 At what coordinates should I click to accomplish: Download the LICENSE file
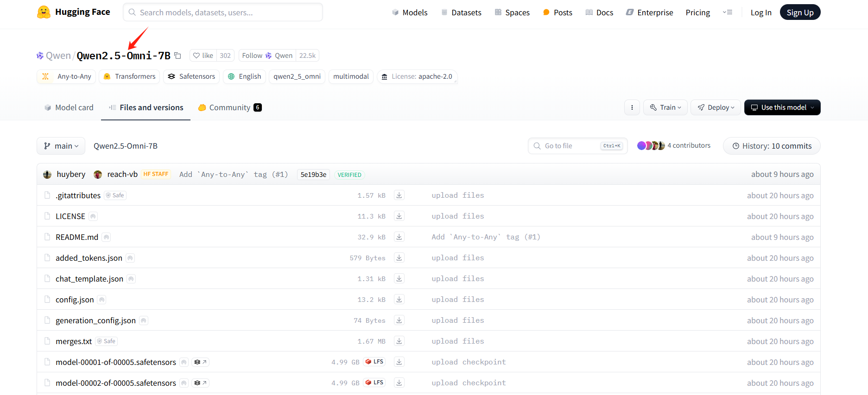point(399,216)
